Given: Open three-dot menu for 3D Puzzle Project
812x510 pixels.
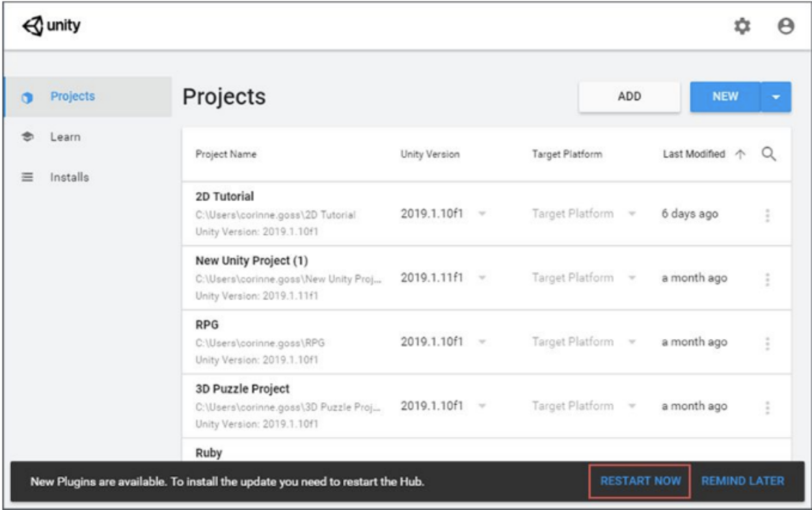Looking at the screenshot, I should pos(768,407).
